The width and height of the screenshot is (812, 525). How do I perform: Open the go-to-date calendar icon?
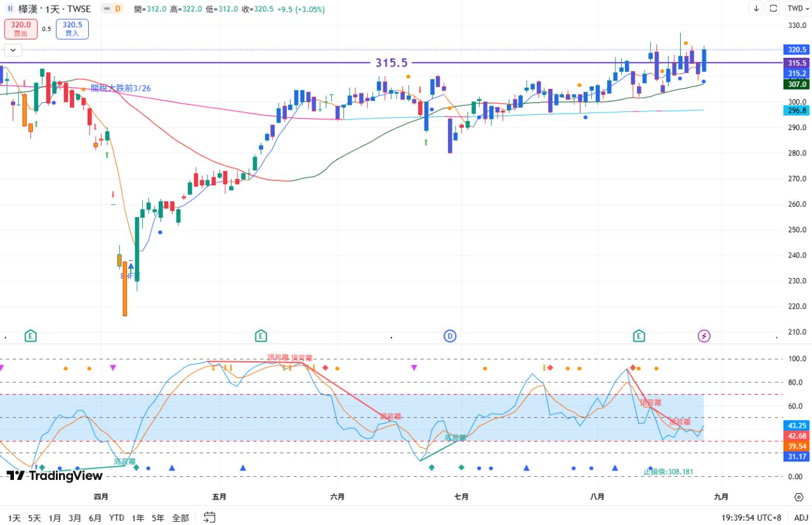coord(210,517)
